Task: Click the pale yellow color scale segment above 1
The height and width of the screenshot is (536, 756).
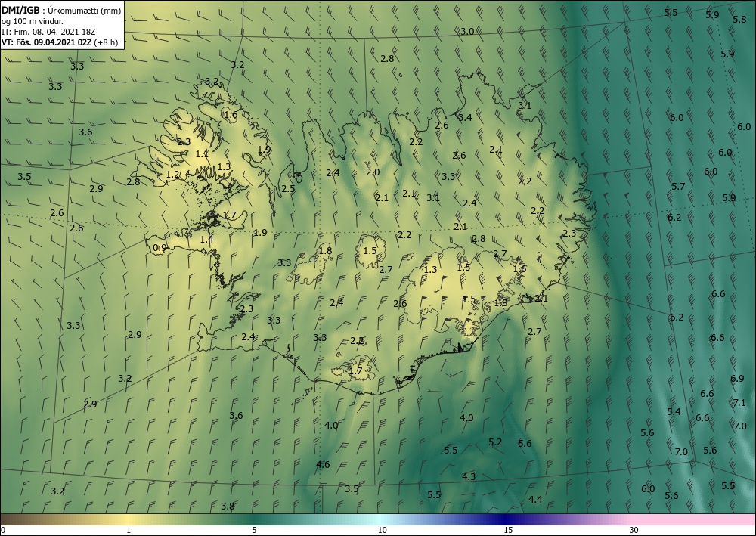Action: pyautogui.click(x=129, y=519)
